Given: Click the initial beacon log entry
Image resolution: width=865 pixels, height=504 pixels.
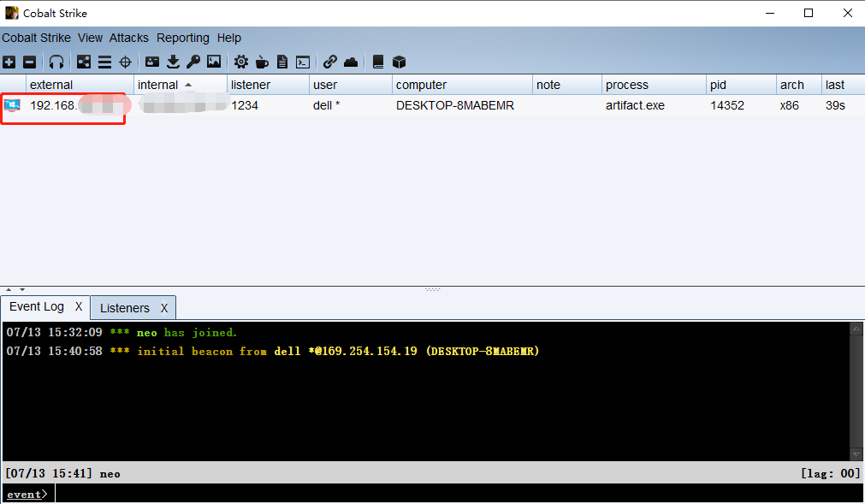Looking at the screenshot, I should [x=273, y=351].
